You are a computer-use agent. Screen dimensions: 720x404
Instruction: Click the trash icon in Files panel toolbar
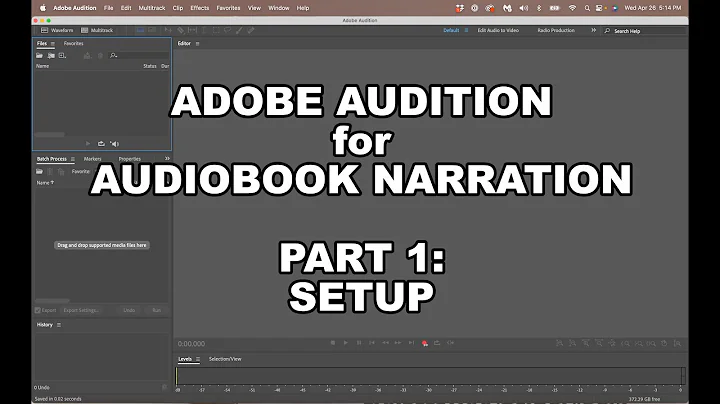coord(100,56)
